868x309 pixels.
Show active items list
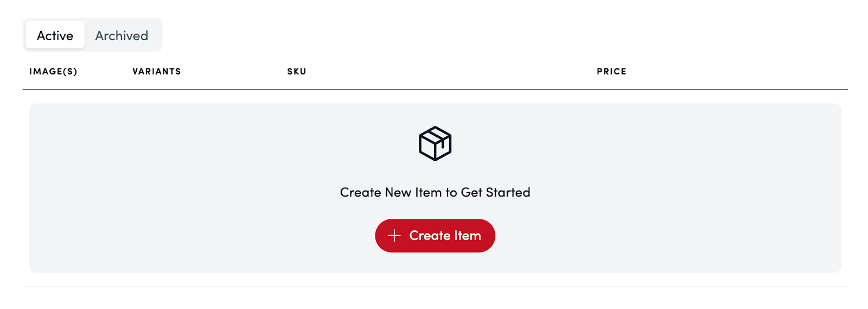point(55,36)
